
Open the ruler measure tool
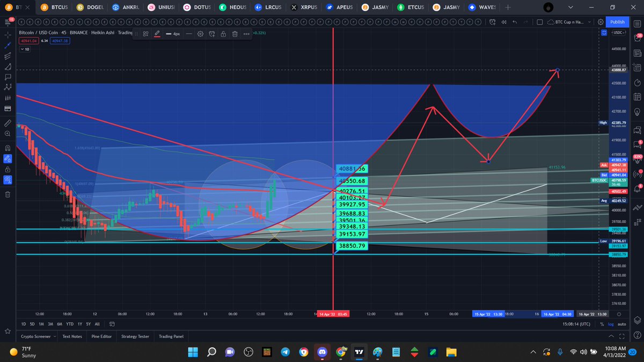8,123
